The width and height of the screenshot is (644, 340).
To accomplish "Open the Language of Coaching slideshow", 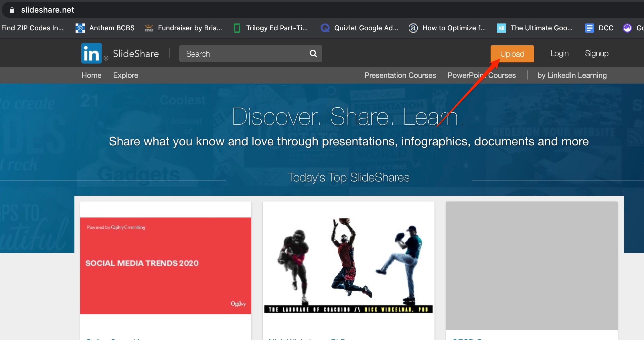I will (348, 266).
